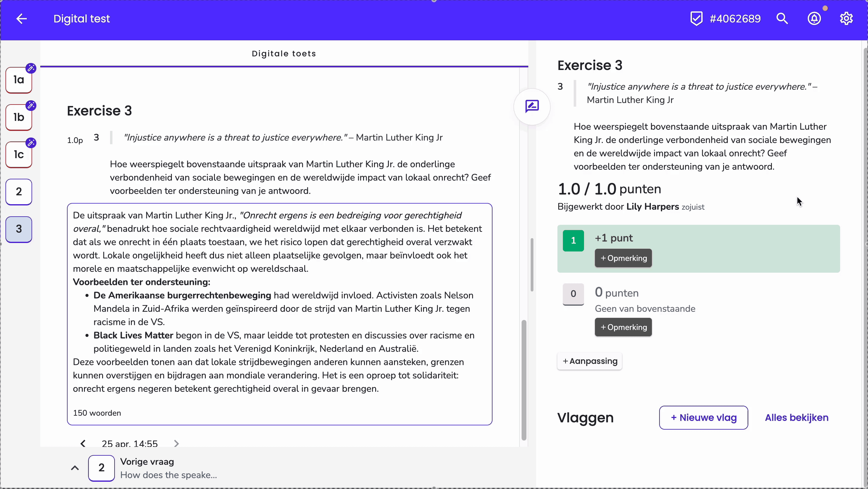The image size is (868, 489).
Task: Open the annotation comment icon button
Action: [532, 106]
